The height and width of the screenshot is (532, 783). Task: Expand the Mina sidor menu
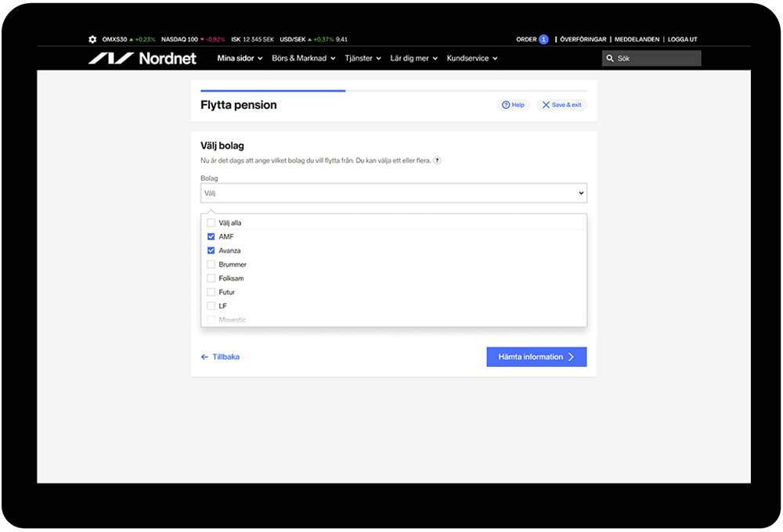[240, 59]
